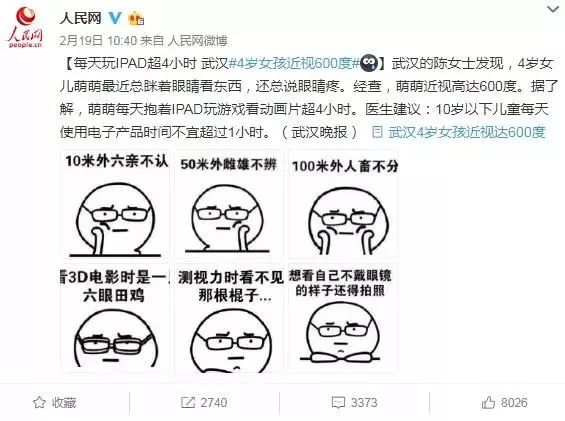Expand the post options chevron menu
Screen dimensions: 565x421
[x=553, y=9]
